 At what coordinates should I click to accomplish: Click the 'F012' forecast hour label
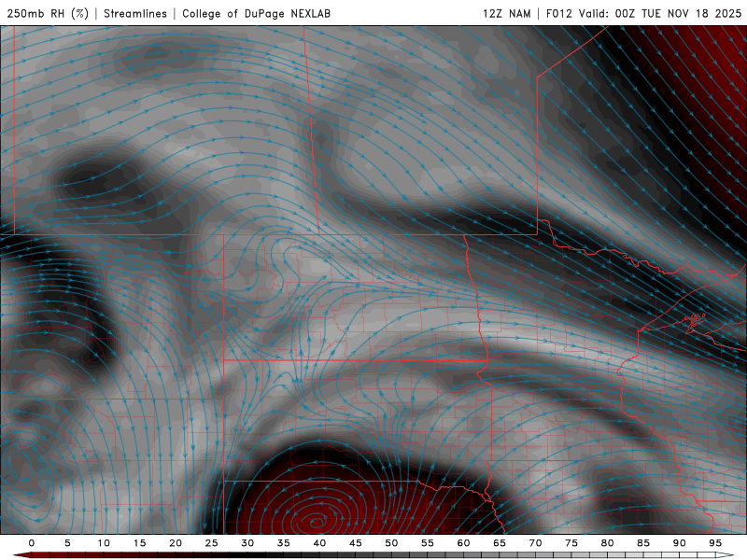coord(558,13)
